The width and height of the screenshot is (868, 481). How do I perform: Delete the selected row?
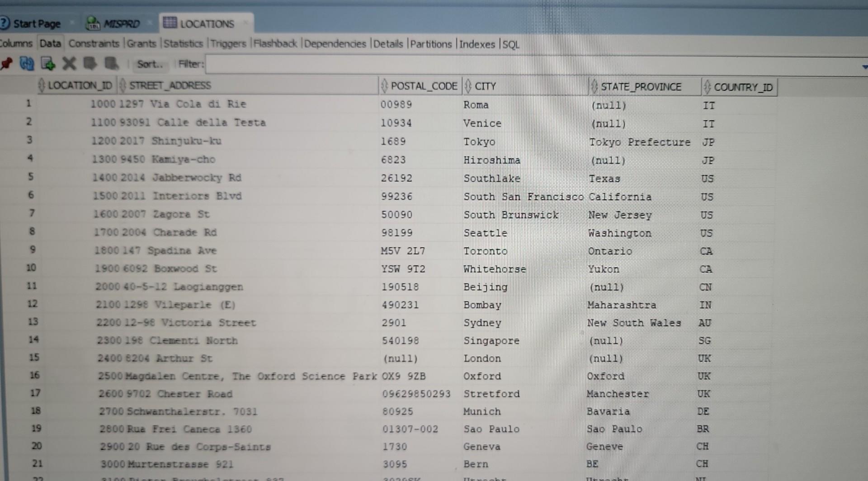click(69, 64)
